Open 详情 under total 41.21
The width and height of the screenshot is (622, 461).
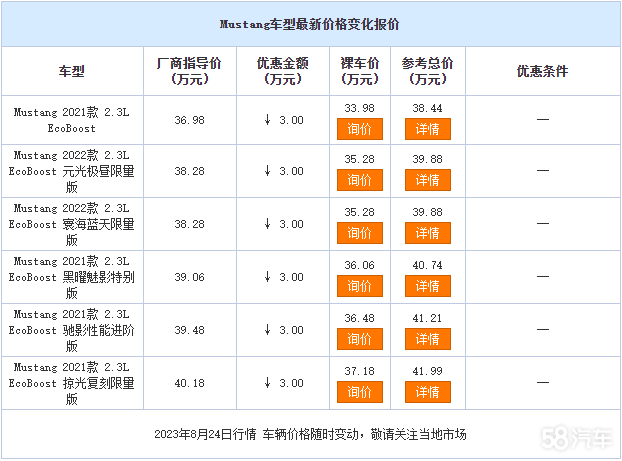[x=428, y=339]
